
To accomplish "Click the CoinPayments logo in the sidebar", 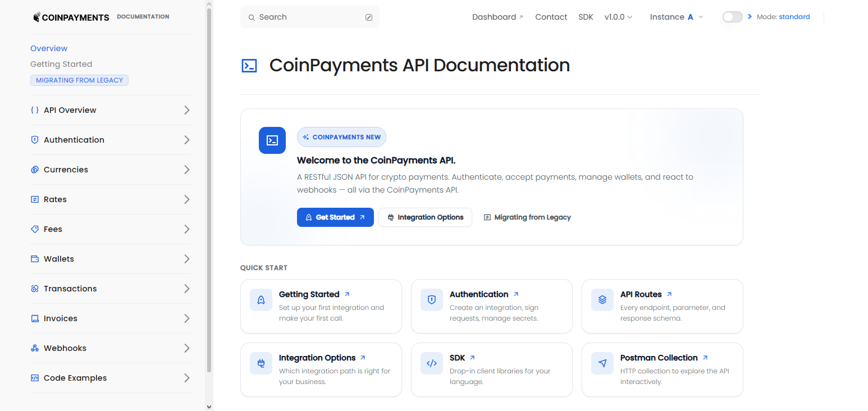I will tap(71, 17).
